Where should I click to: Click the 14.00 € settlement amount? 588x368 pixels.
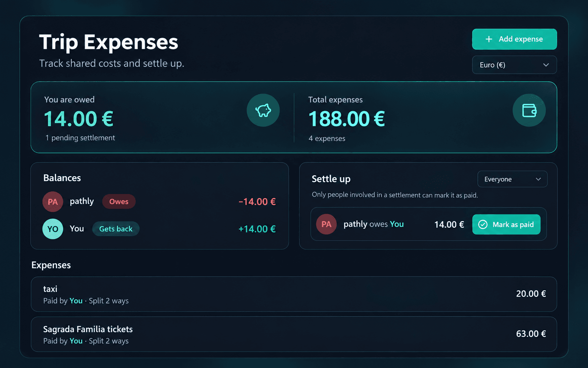point(449,224)
